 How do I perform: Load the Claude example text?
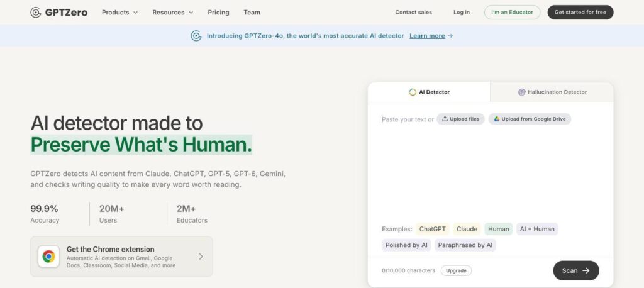point(467,230)
